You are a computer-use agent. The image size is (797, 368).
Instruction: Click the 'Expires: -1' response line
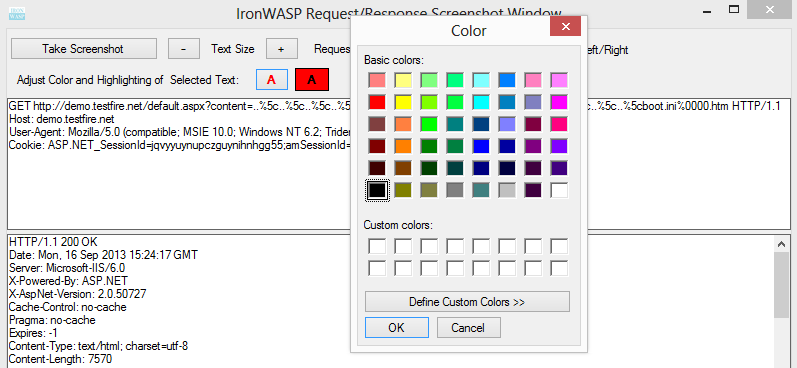(34, 333)
